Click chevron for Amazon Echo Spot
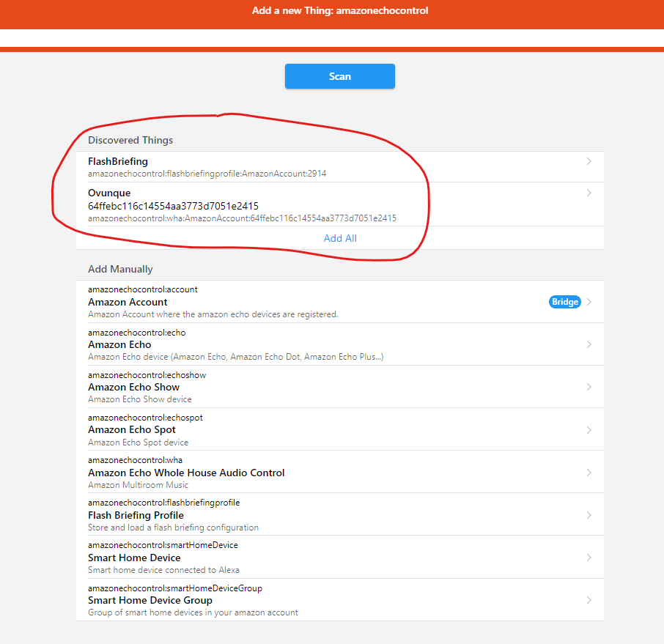The width and height of the screenshot is (664, 644). 589,430
